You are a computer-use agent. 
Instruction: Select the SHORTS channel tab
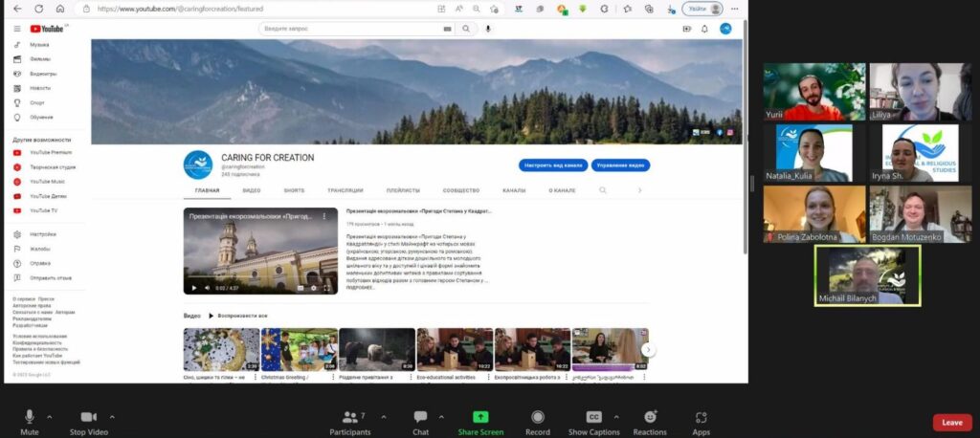[x=294, y=190]
